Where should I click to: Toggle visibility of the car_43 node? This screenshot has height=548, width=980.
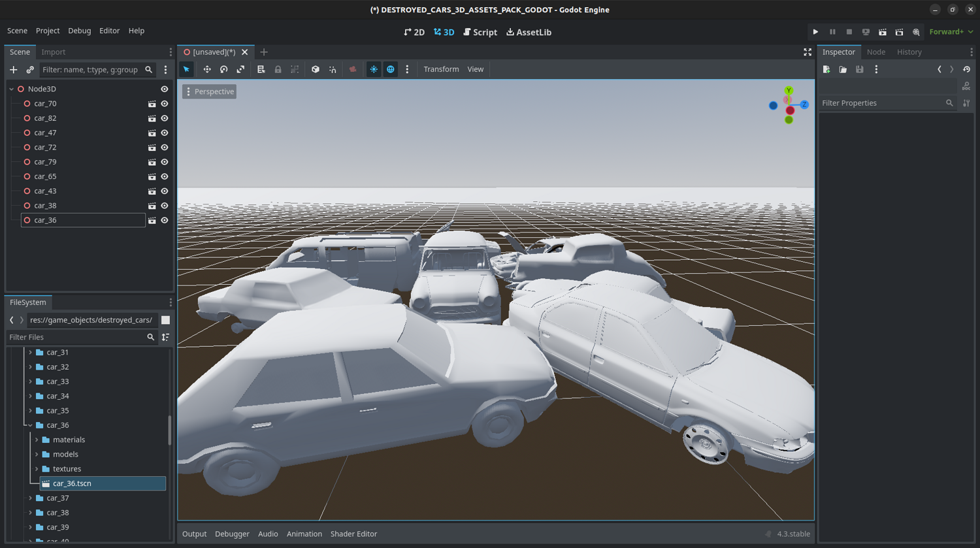coord(165,191)
